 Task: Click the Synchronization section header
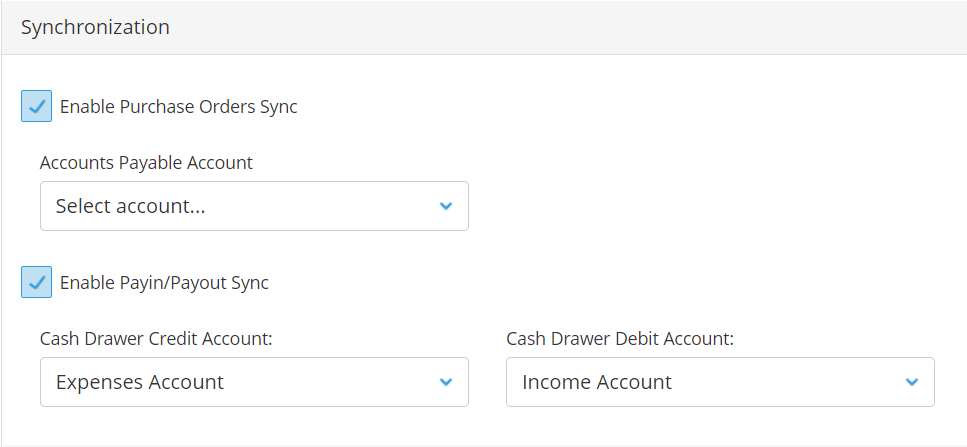(x=95, y=28)
